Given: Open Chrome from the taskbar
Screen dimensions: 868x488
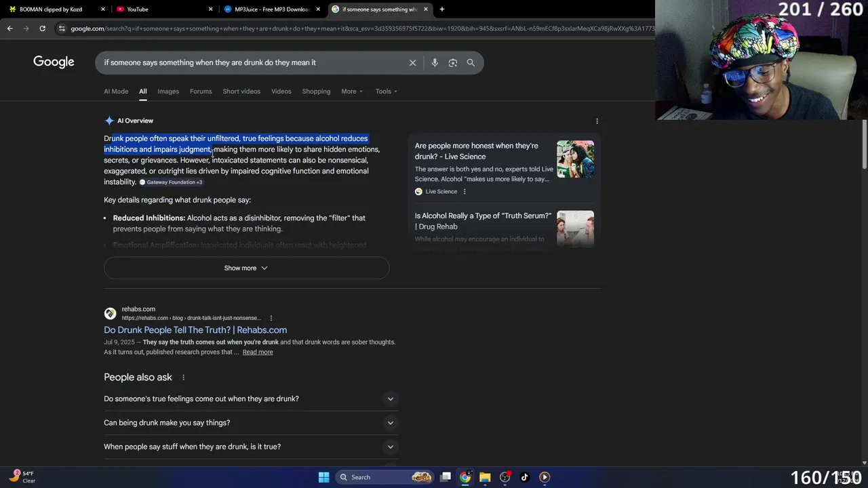Looking at the screenshot, I should (x=465, y=477).
